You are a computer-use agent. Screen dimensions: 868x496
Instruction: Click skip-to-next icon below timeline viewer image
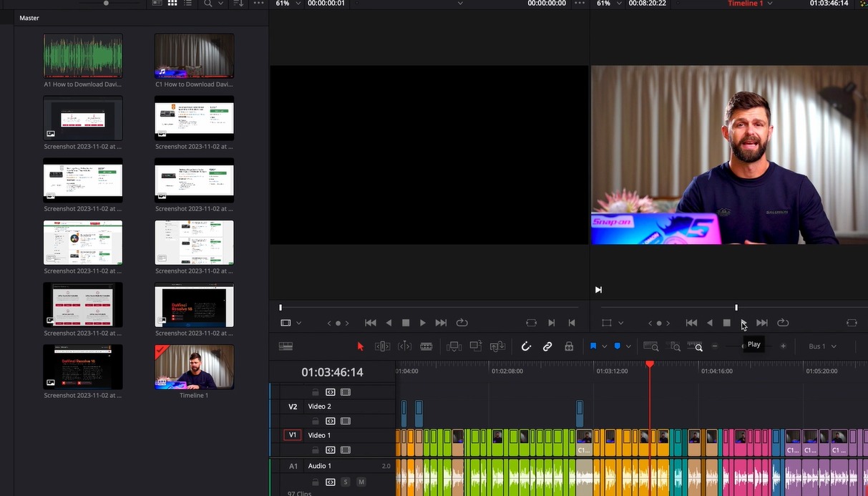[598, 290]
